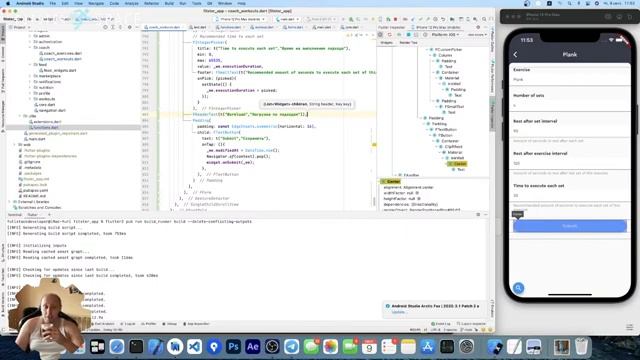
Task: Expand the profile folder
Action: 30,93
